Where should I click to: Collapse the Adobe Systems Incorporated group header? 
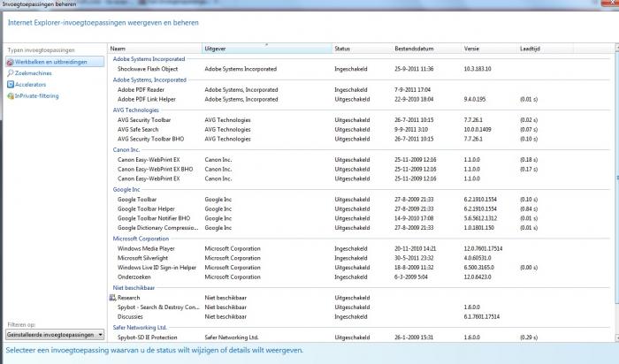tap(149, 59)
